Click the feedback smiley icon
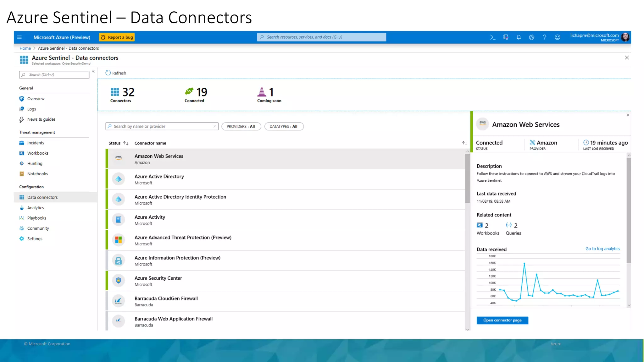Screen dimensions: 644x362 pos(557,37)
